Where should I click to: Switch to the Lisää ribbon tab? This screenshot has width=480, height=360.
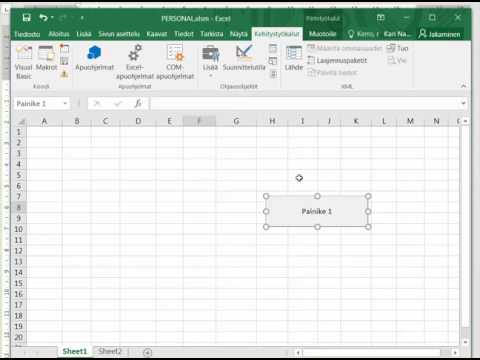click(84, 34)
